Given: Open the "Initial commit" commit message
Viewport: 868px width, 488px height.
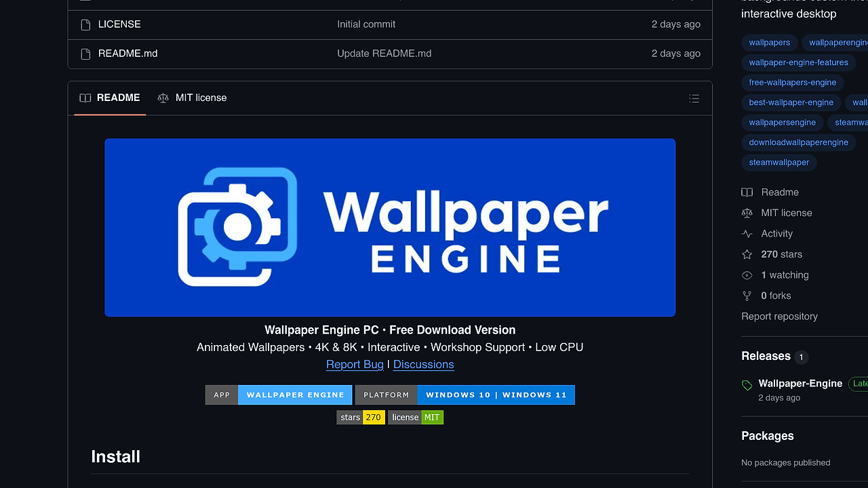Looking at the screenshot, I should pos(366,24).
